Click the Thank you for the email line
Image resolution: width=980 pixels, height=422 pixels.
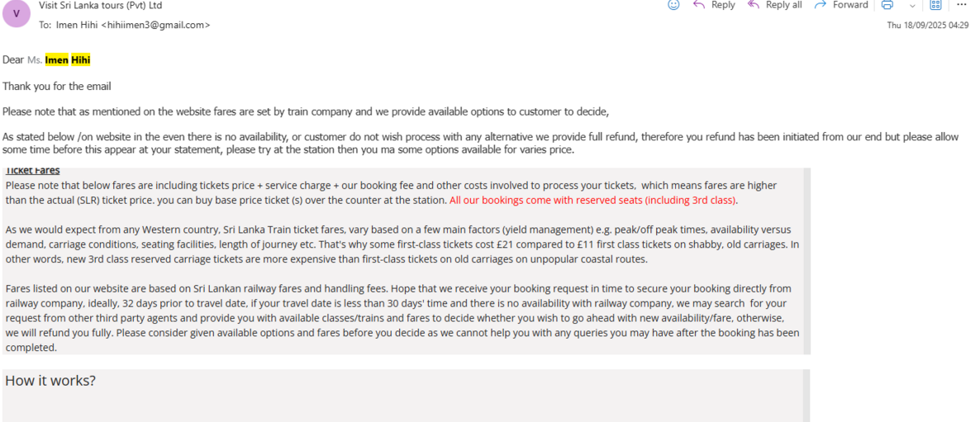(57, 86)
